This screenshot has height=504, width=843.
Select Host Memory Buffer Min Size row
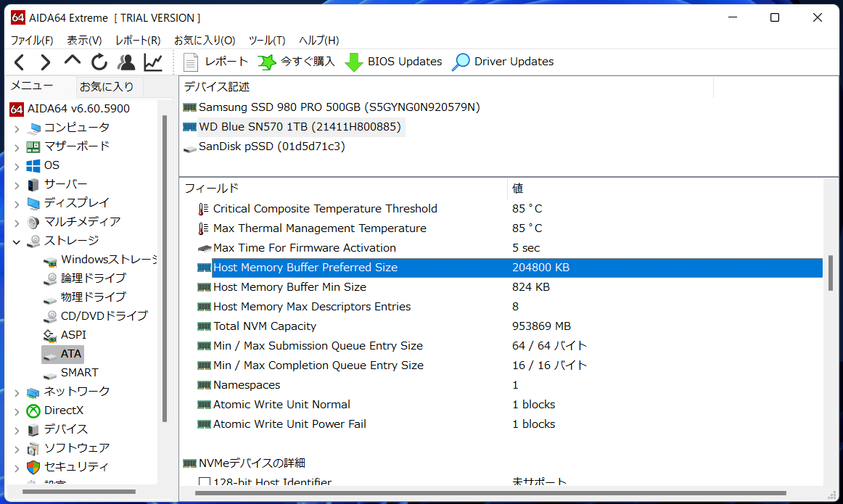510,287
